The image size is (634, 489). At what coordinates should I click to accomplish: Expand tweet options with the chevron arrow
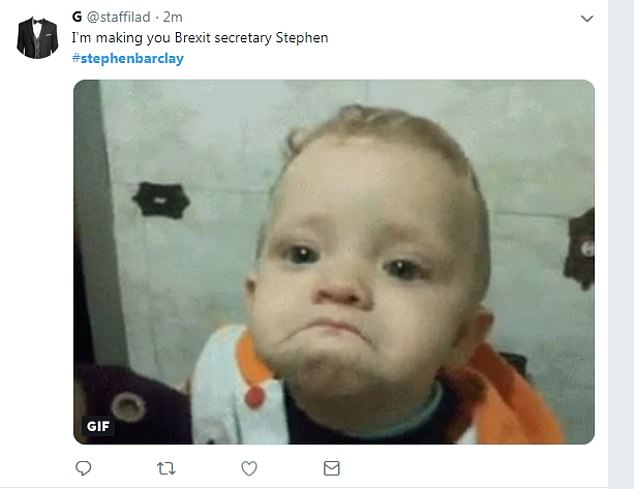[587, 19]
